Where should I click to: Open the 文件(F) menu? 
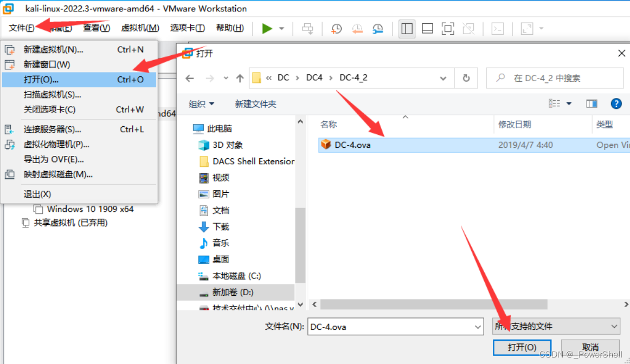(x=21, y=28)
